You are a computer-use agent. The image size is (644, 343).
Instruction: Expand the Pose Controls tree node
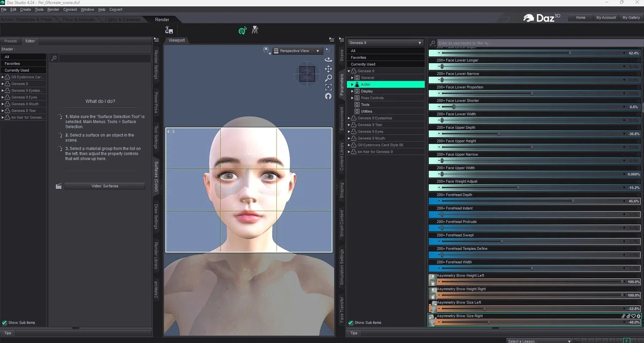click(353, 98)
